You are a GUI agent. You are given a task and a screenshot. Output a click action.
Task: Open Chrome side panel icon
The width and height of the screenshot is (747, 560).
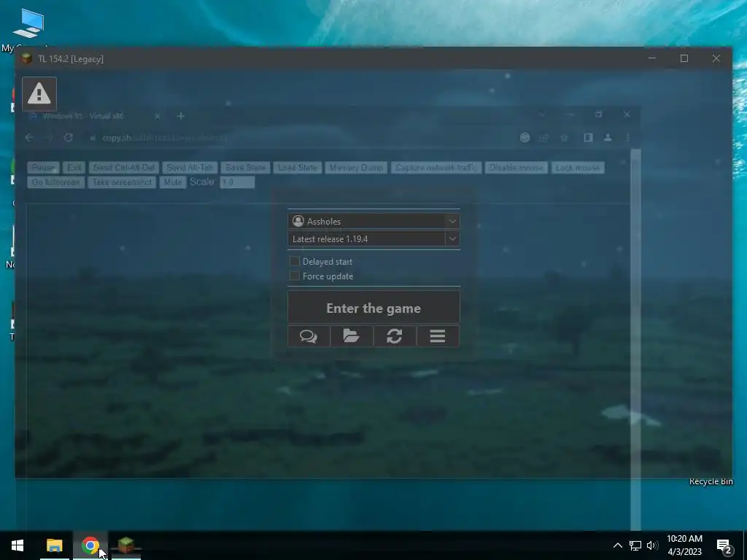[x=588, y=138]
